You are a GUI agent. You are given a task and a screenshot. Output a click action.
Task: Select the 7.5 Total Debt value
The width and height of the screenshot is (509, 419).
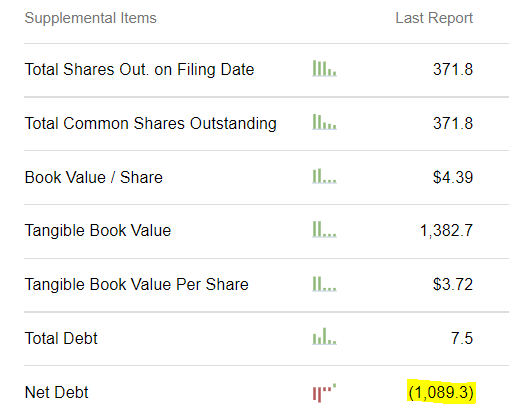[x=462, y=338]
